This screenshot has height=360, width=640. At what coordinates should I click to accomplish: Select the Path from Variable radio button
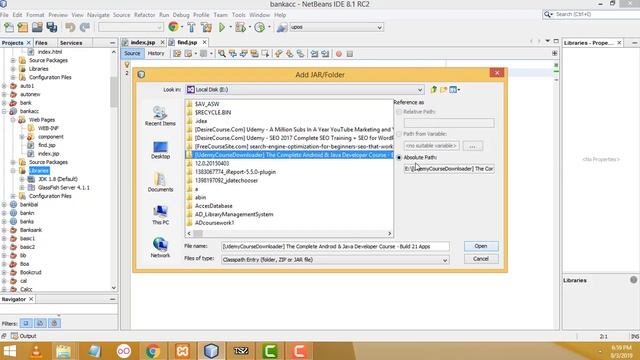pos(399,134)
